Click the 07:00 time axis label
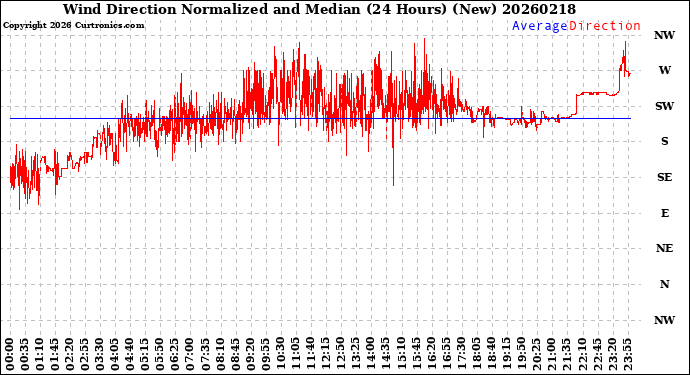Image resolution: width=690 pixels, height=375 pixels. point(191,355)
